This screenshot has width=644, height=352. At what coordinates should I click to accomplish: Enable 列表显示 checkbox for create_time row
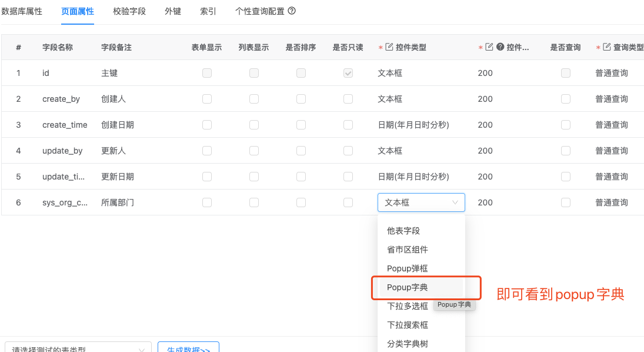click(x=254, y=125)
